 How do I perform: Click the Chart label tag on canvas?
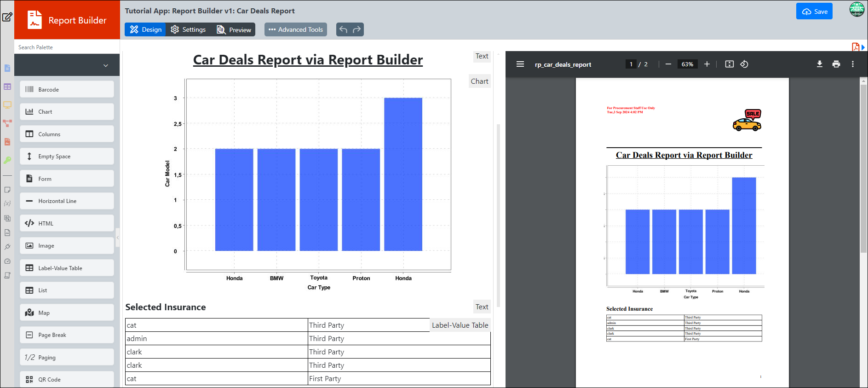(x=480, y=81)
